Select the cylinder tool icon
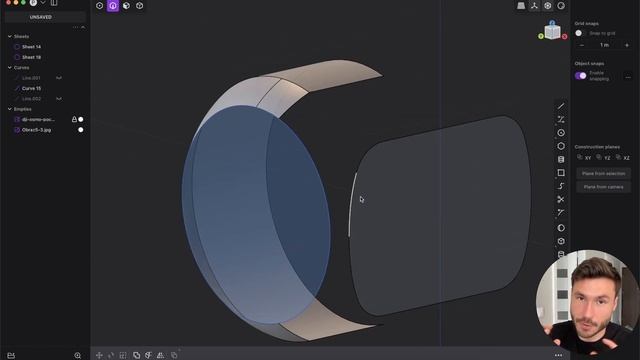Image resolution: width=640 pixels, height=360 pixels. pyautogui.click(x=561, y=160)
